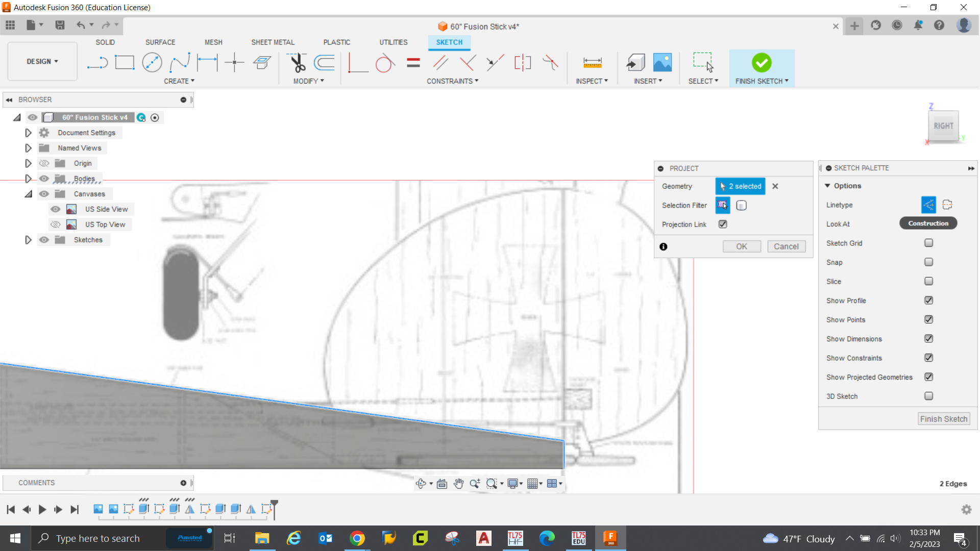Image resolution: width=980 pixels, height=551 pixels.
Task: Select the Offset tool icon
Action: click(324, 63)
